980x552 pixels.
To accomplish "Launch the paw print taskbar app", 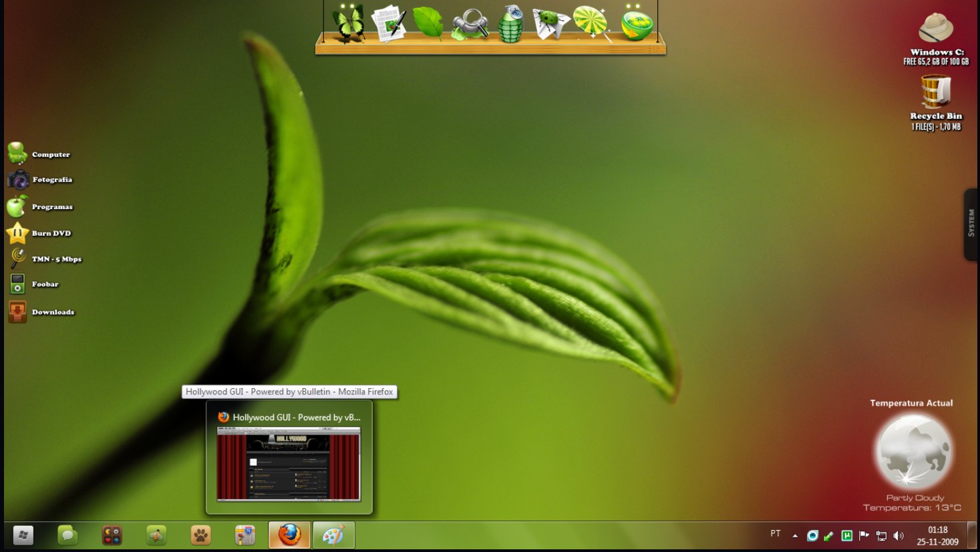I will coord(200,535).
